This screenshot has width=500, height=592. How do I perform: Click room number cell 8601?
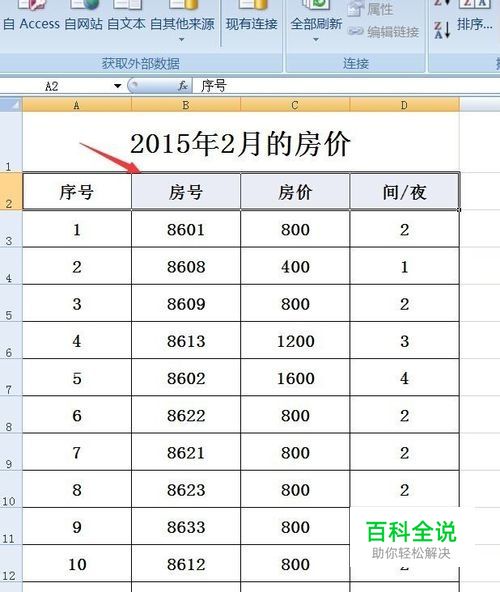[x=186, y=229]
